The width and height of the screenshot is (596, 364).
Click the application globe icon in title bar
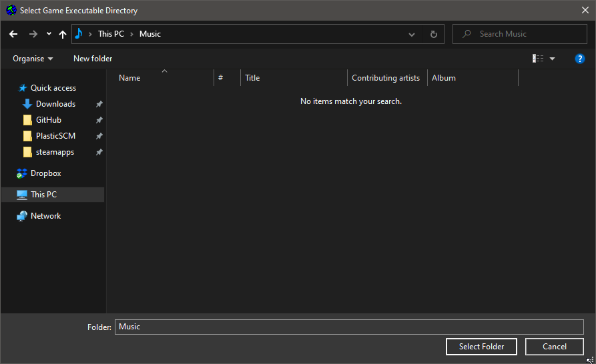11,10
